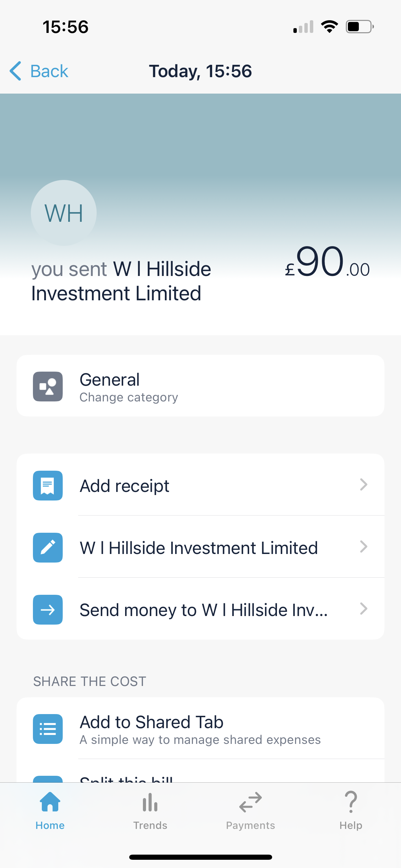This screenshot has height=868, width=401.
Task: Tap the General category shapes icon
Action: click(x=48, y=386)
